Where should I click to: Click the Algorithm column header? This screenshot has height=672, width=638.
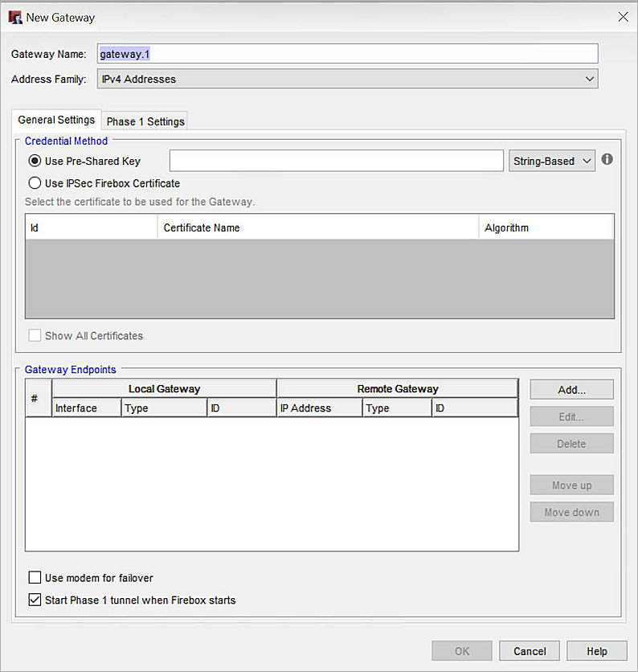[546, 227]
